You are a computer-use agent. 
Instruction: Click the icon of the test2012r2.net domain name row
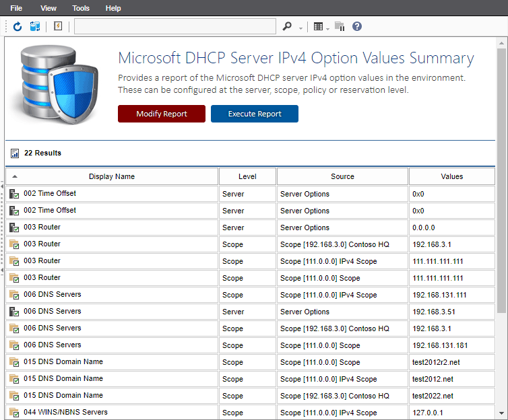(14, 362)
